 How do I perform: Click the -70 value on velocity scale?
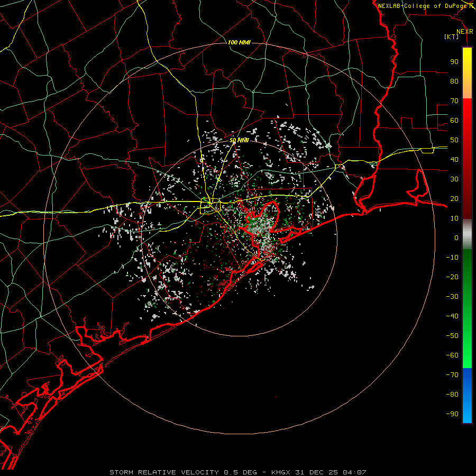(452, 375)
